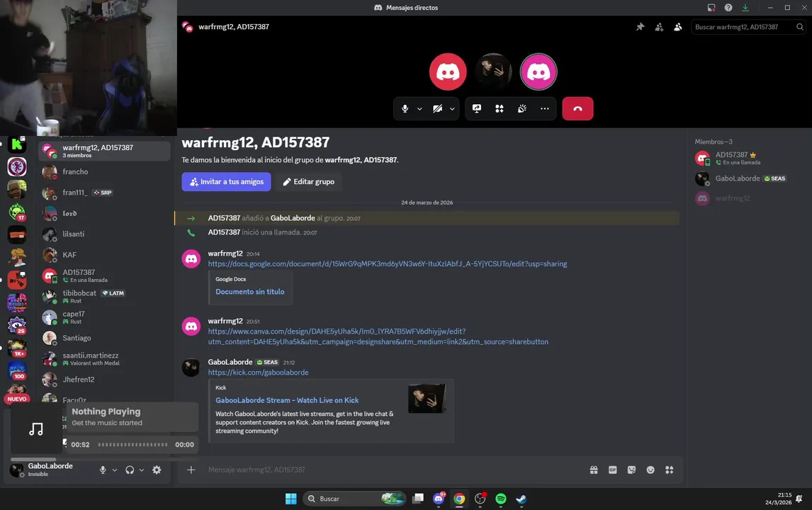Open the emoji picker
This screenshot has width=812, height=510.
point(650,470)
